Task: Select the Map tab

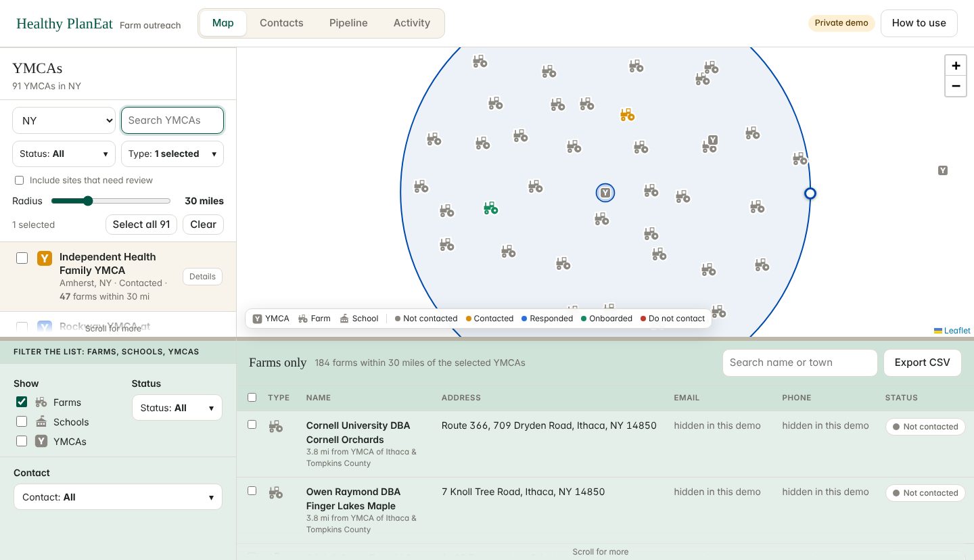Action: tap(223, 23)
